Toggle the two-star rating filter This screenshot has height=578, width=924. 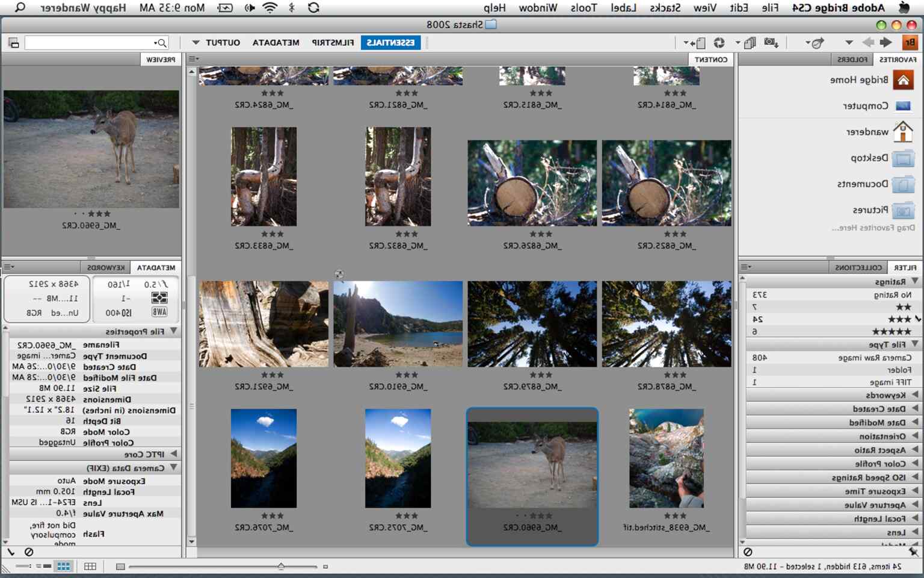tap(833, 307)
